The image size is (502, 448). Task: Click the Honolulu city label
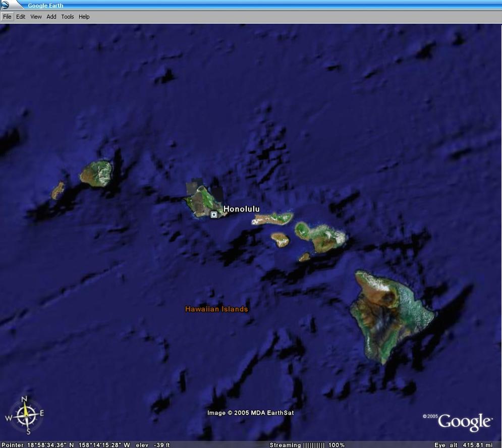pos(241,209)
